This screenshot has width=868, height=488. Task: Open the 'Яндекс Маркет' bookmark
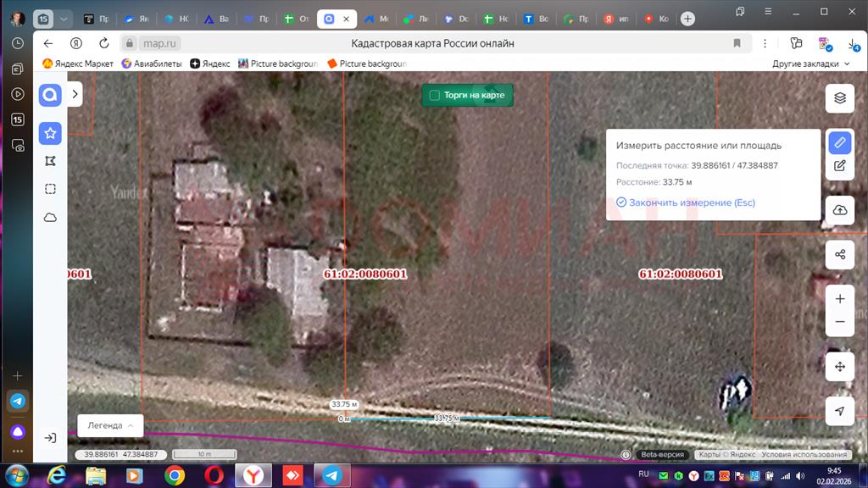[x=78, y=64]
